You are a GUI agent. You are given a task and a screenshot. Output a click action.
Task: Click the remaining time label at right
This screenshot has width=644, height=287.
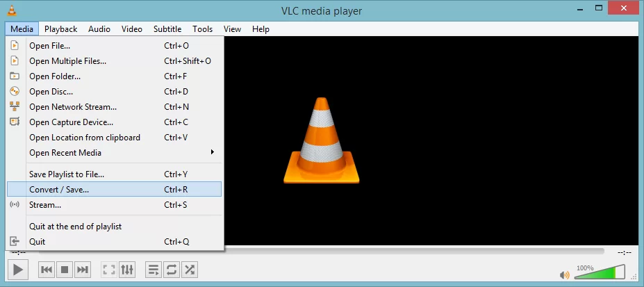coord(625,252)
